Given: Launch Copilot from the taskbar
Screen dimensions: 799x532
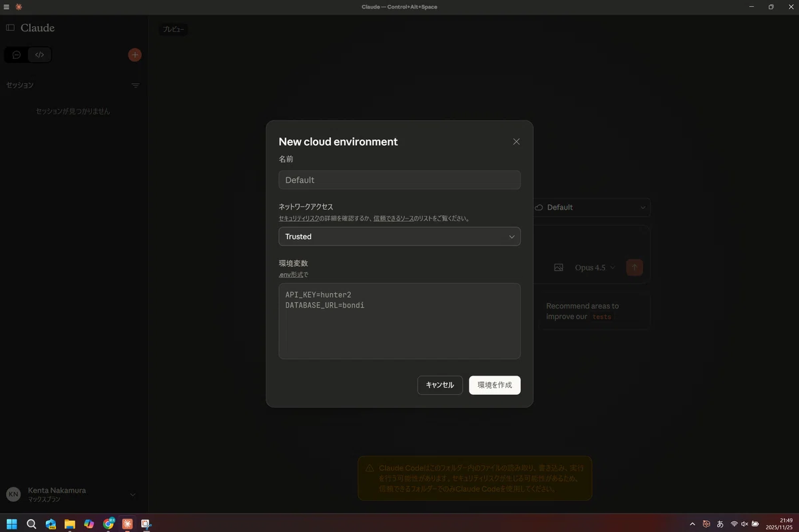Looking at the screenshot, I should [x=89, y=523].
